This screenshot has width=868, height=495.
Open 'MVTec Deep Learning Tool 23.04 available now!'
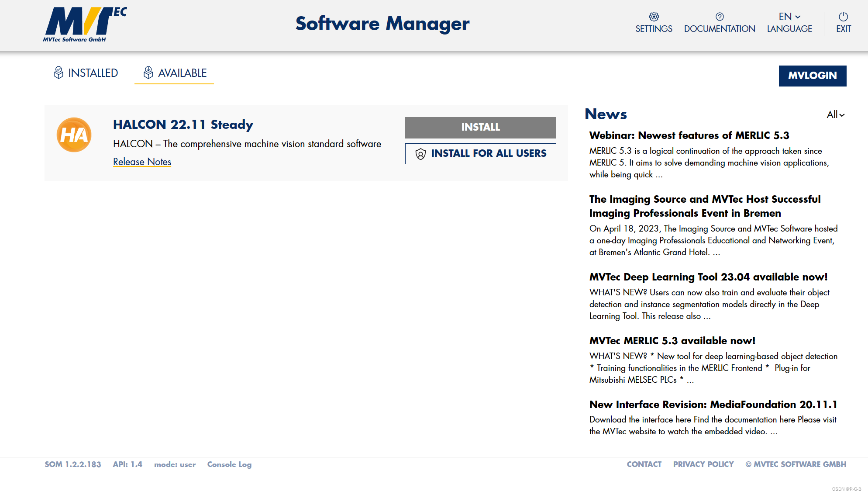(x=708, y=277)
